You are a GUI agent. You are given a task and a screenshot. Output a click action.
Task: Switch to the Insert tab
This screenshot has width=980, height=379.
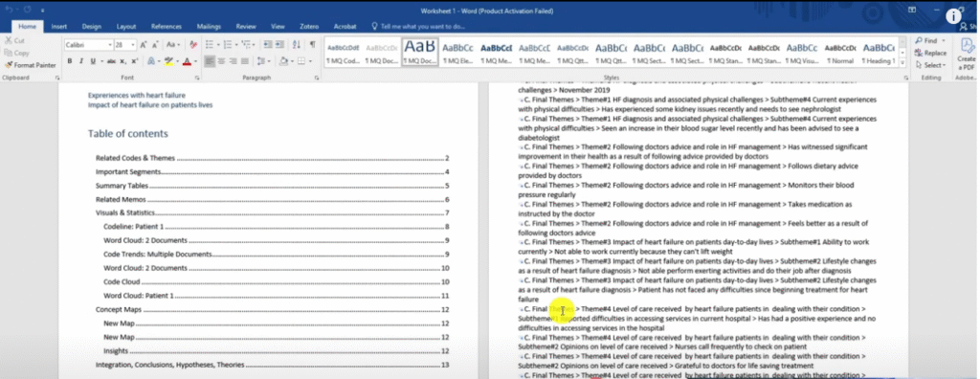click(59, 27)
